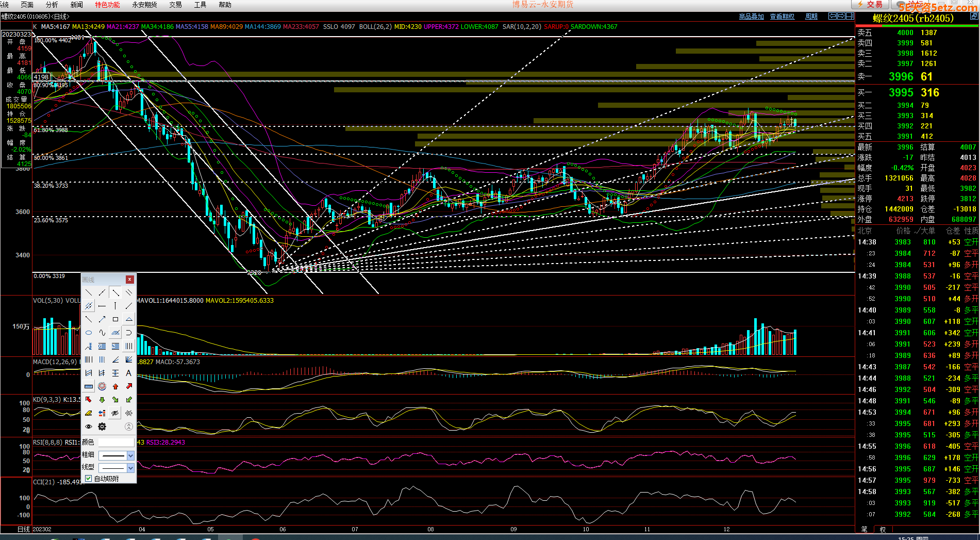Select the eraser tool in drawing panel
This screenshot has width=980, height=540.
(x=89, y=413)
